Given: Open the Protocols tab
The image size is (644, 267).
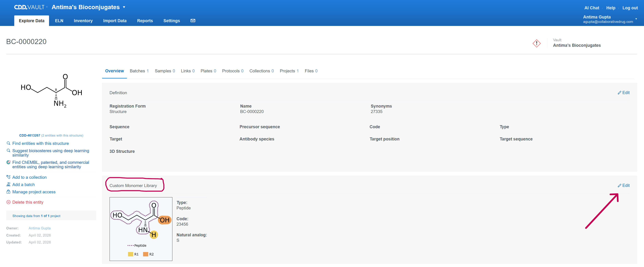Looking at the screenshot, I should [232, 71].
